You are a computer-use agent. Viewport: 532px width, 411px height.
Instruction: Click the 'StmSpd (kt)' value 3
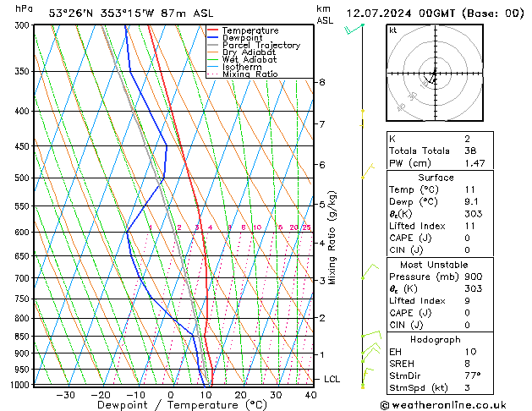[467, 388]
